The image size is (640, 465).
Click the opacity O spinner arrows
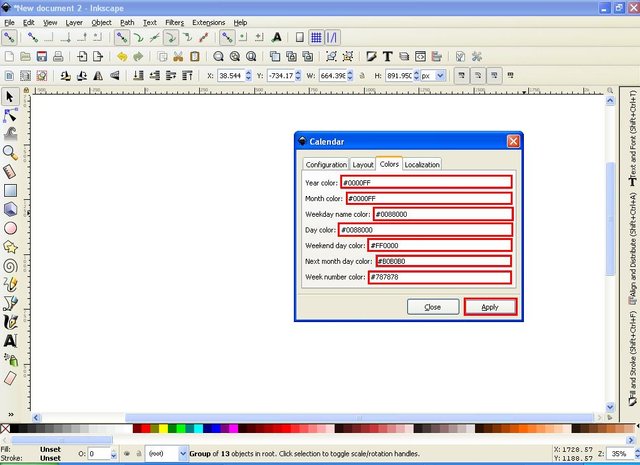[113, 454]
